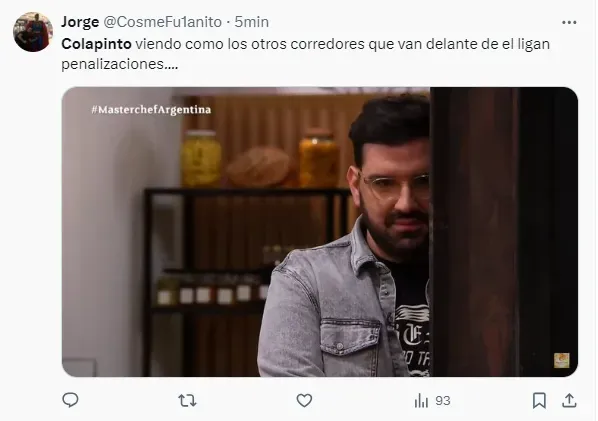Share the tweet using upload arrow icon
Viewport: 598px width, 421px height.
point(569,400)
